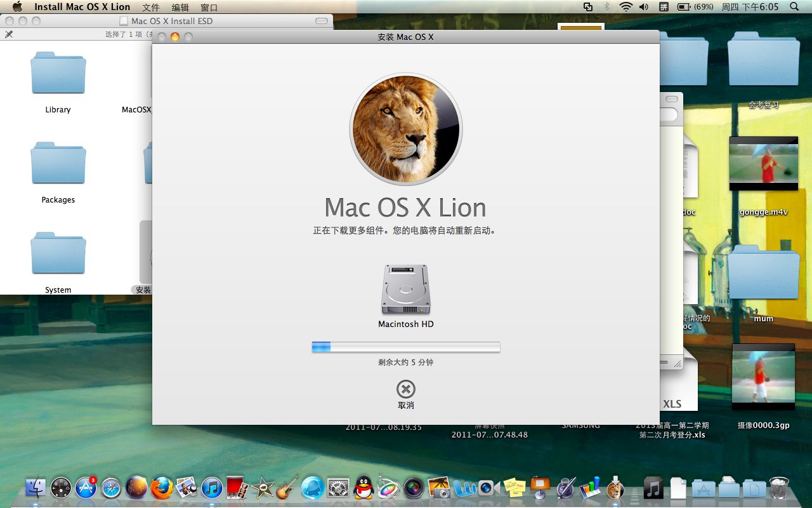
Task: Open the Trash in the Dock
Action: coord(779,488)
